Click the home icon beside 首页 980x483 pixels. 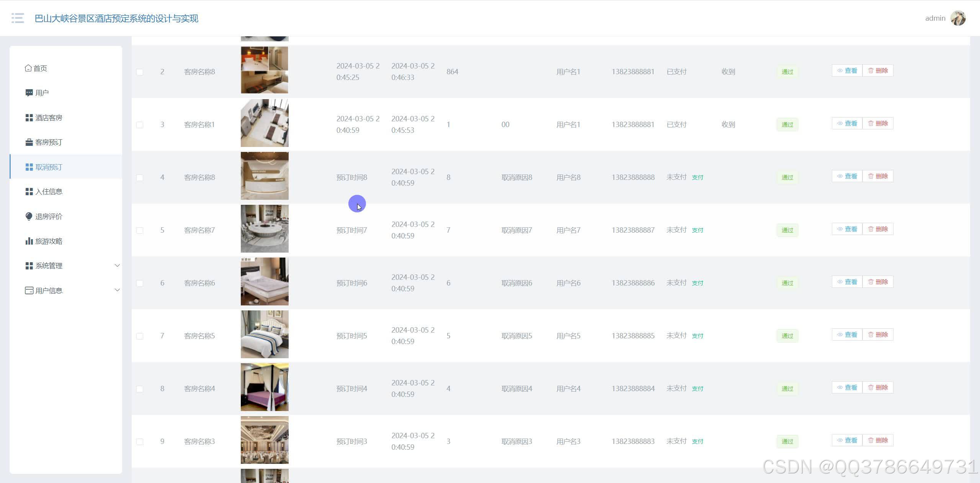click(28, 68)
